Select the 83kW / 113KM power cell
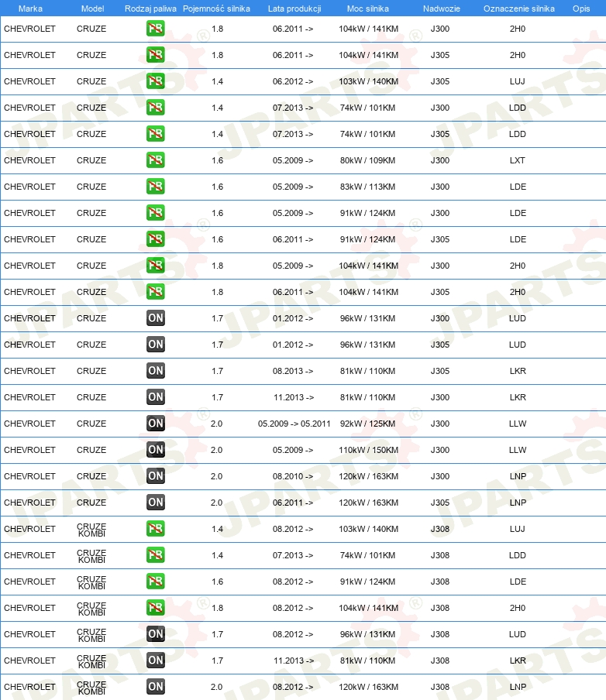This screenshot has width=606, height=700. click(368, 187)
